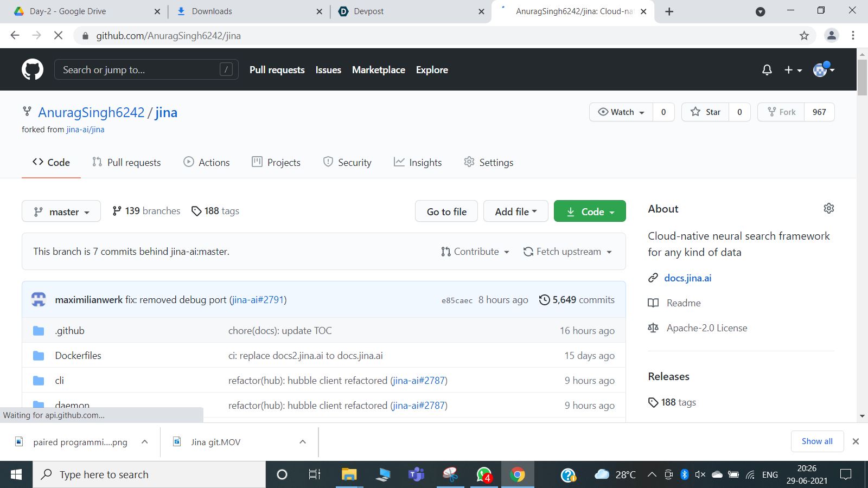The width and height of the screenshot is (868, 488).
Task: Open Explore in the top navigation
Action: [x=432, y=70]
